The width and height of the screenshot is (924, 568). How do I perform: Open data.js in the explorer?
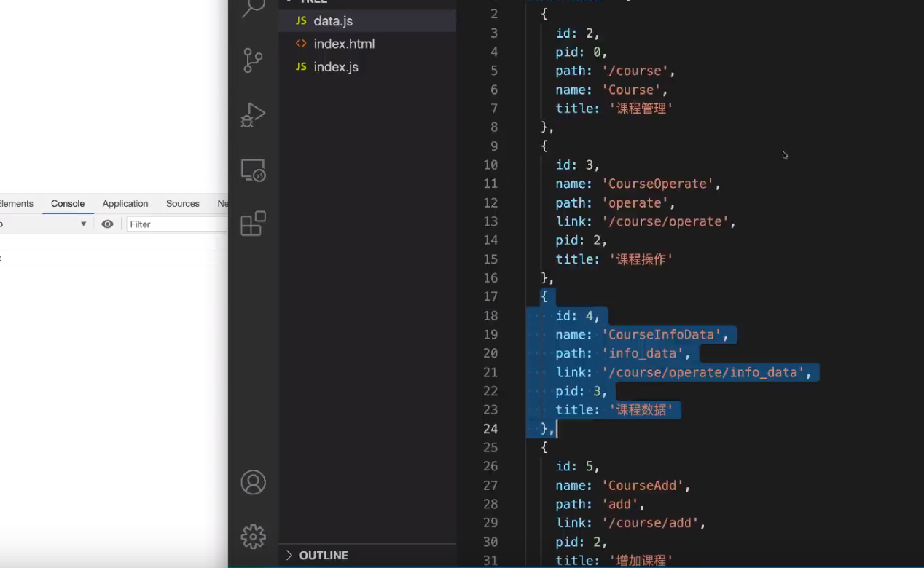coord(367,21)
